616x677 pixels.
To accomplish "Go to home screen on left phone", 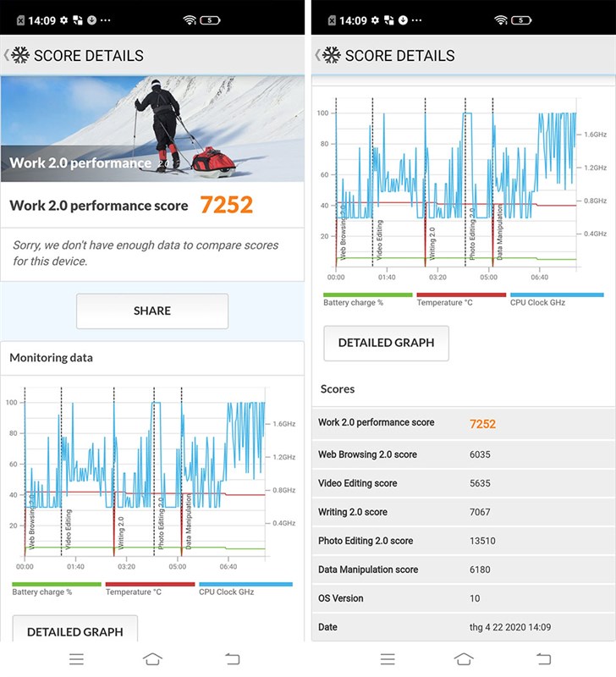I will pos(152,659).
